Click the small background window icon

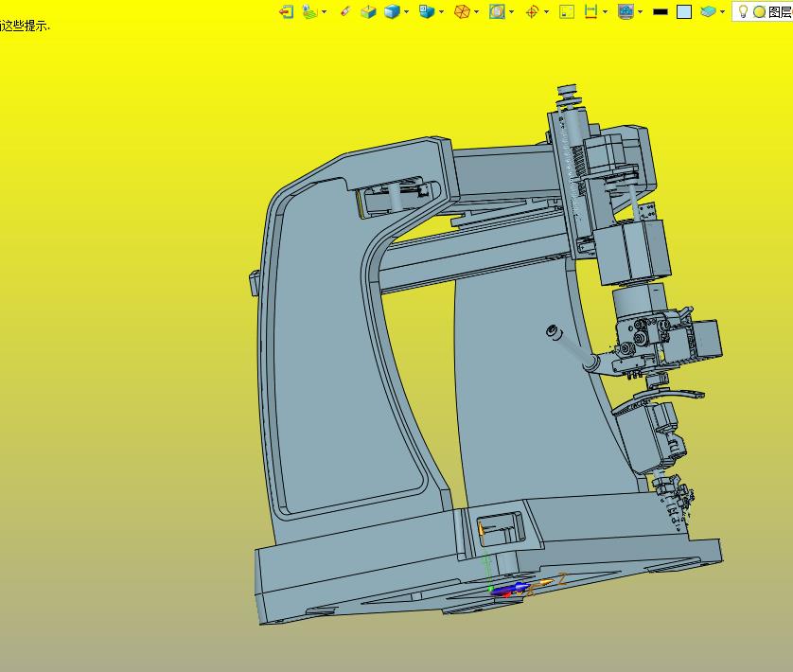tap(567, 11)
